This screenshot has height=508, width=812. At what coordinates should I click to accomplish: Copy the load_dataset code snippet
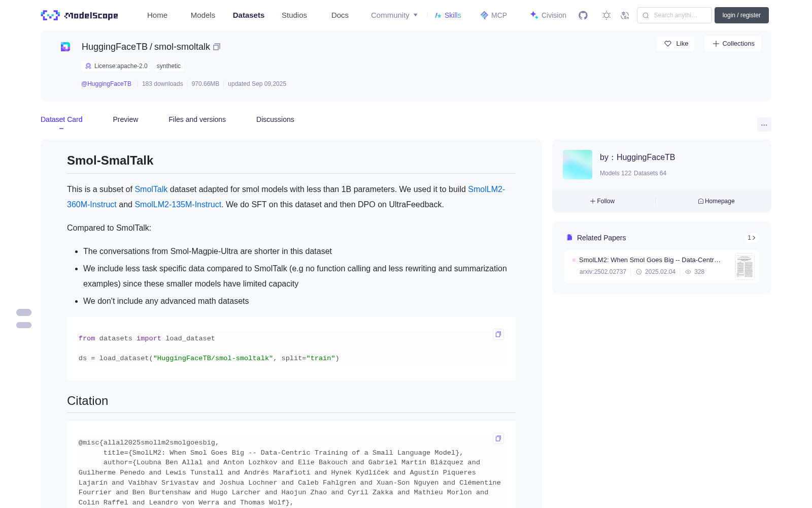click(x=498, y=334)
